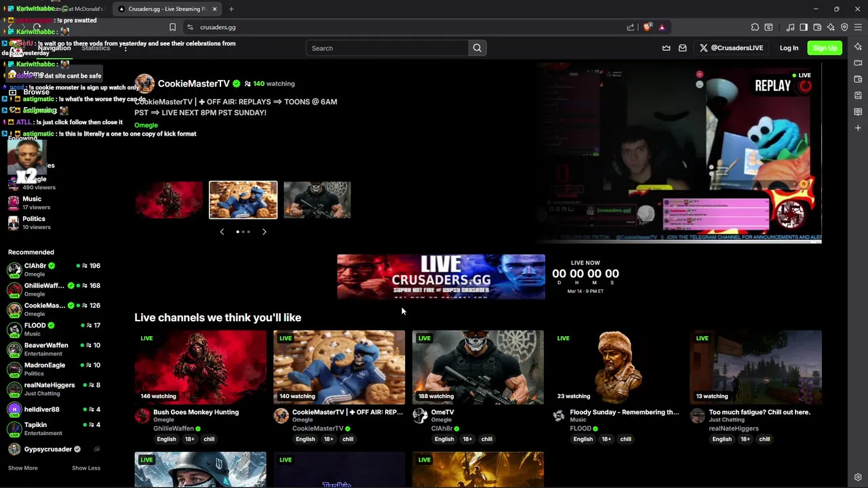Open a new browser tab
Image resolution: width=868 pixels, height=488 pixels.
231,9
